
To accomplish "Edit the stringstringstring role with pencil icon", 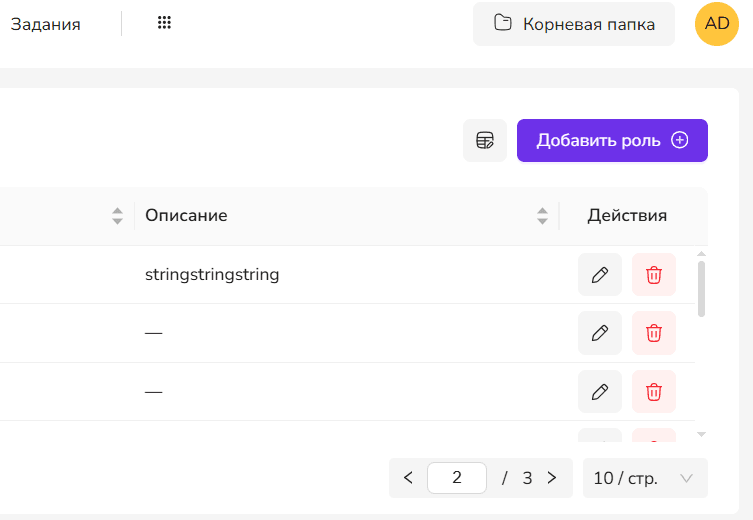I will coord(600,275).
